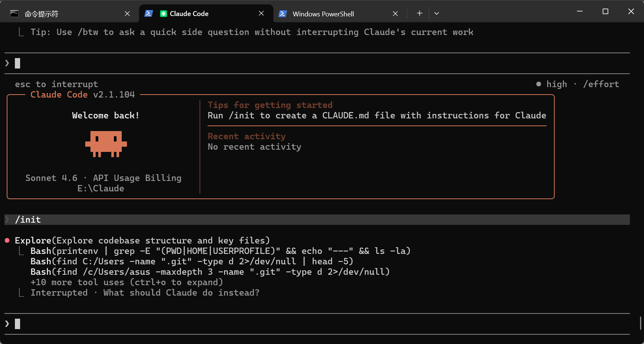This screenshot has width=644, height=344.
Task: Click the bottom prompt input line
Action: point(317,324)
